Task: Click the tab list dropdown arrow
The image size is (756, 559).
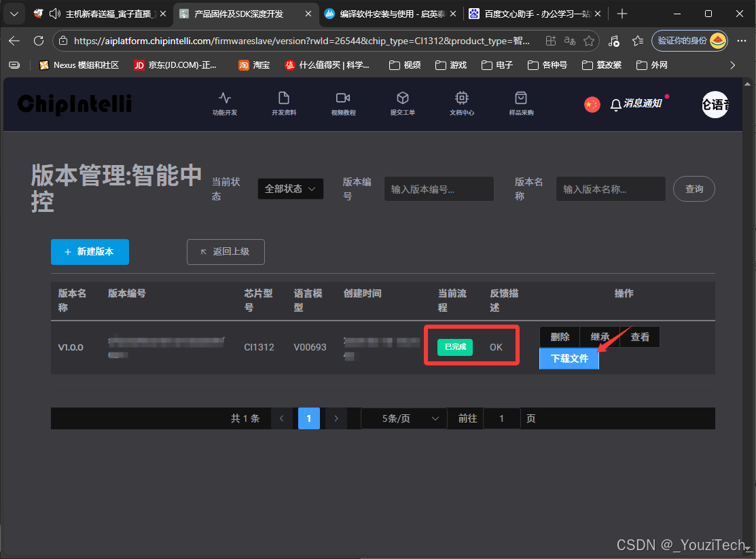Action: [x=14, y=14]
